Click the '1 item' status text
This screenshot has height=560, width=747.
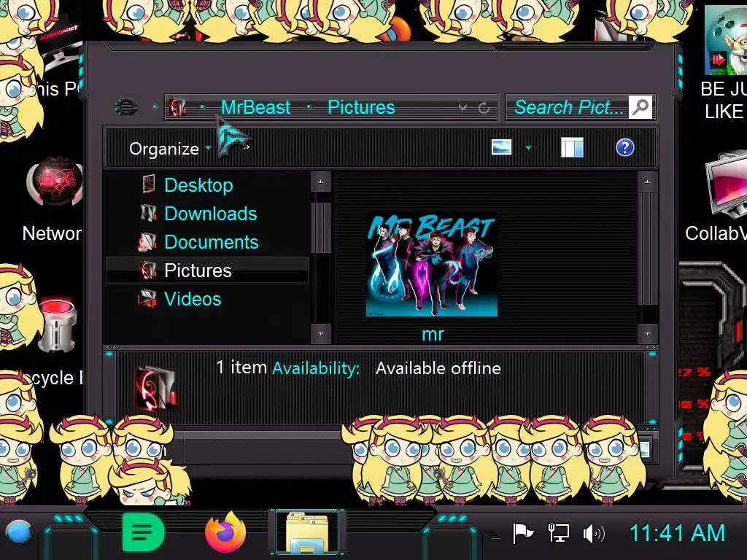pos(241,367)
